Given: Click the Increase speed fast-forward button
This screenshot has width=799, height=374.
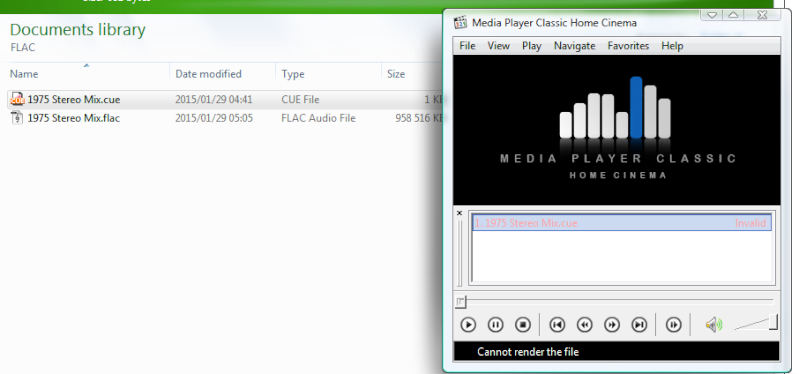Looking at the screenshot, I should (x=611, y=325).
